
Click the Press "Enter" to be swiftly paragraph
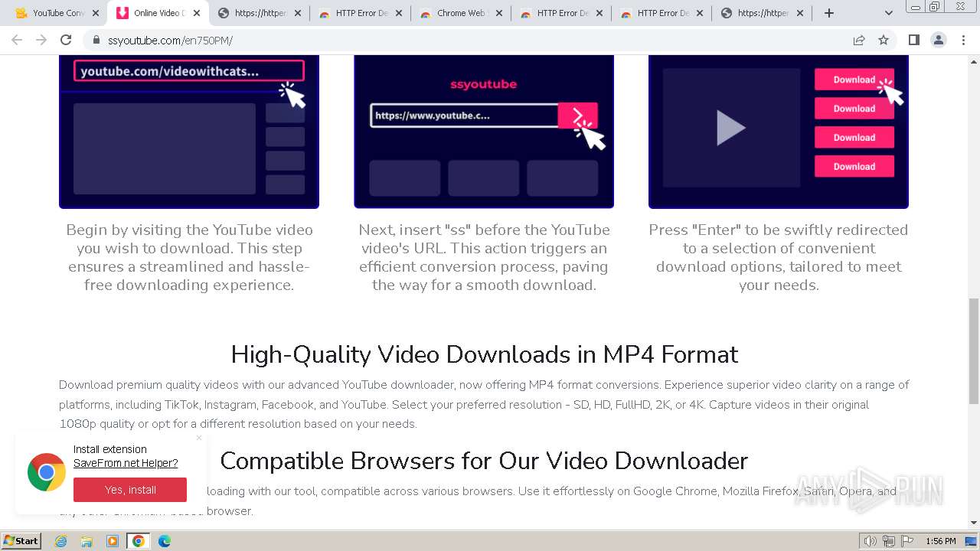coord(779,257)
